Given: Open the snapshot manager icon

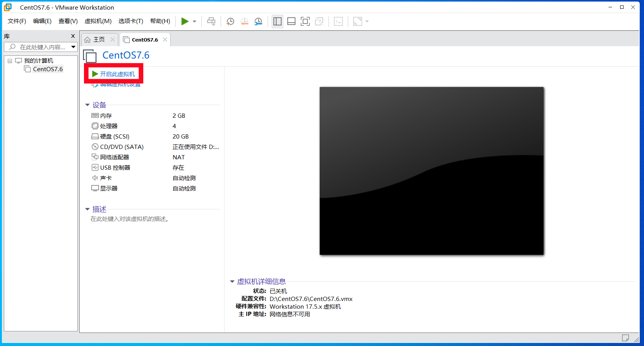Looking at the screenshot, I should (x=258, y=22).
